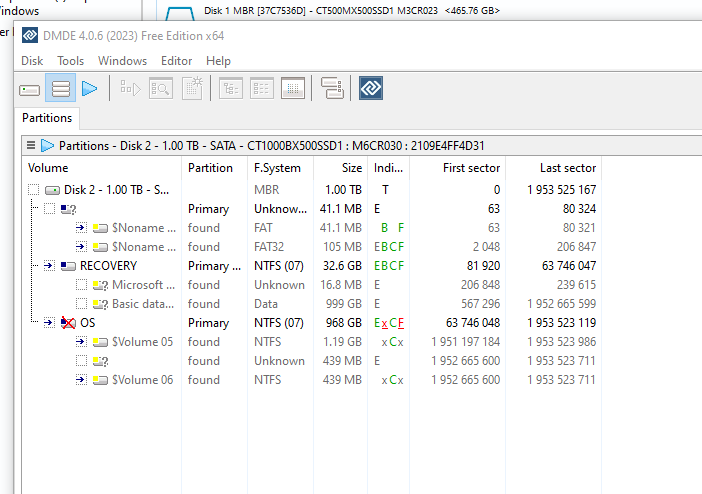Click the Partitions toolbar icon
702x494 pixels.
point(60,89)
